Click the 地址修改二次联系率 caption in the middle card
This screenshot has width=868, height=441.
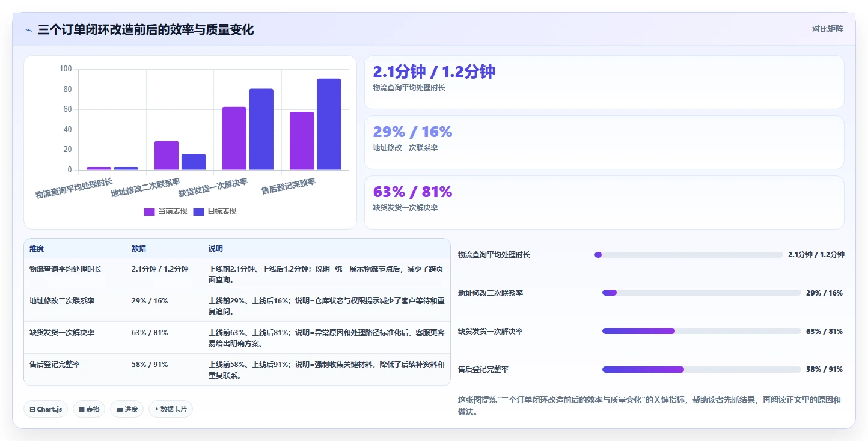405,148
